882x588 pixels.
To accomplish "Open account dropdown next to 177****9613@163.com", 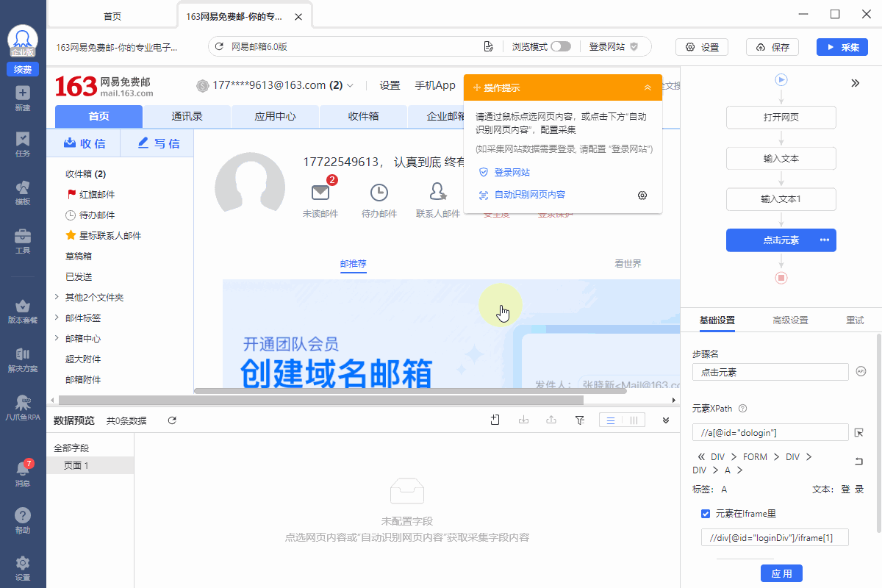I will click(350, 85).
